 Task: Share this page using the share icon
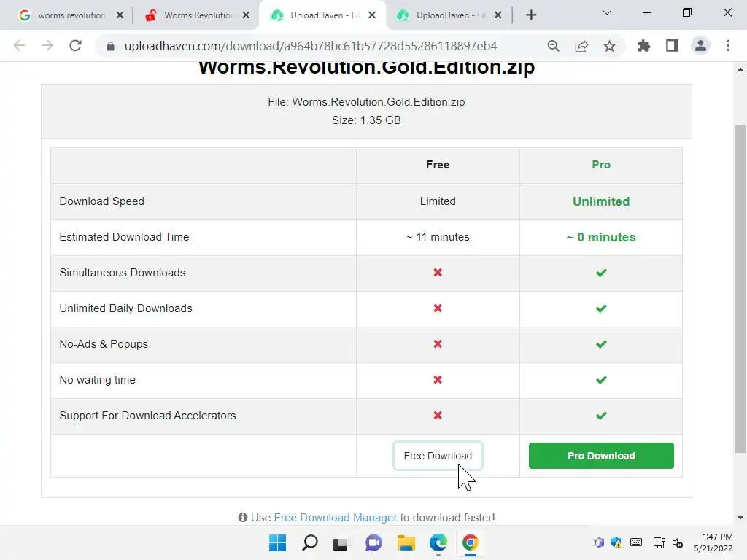click(x=581, y=46)
